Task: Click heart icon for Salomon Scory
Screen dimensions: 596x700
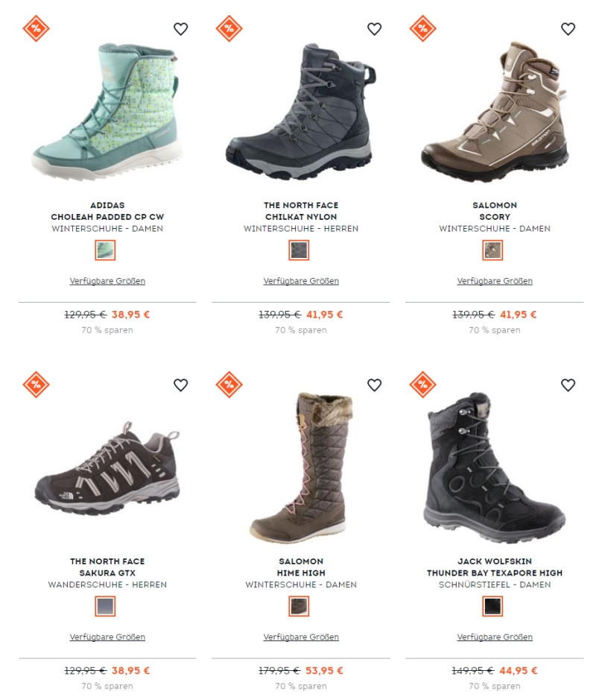Action: coord(568,29)
